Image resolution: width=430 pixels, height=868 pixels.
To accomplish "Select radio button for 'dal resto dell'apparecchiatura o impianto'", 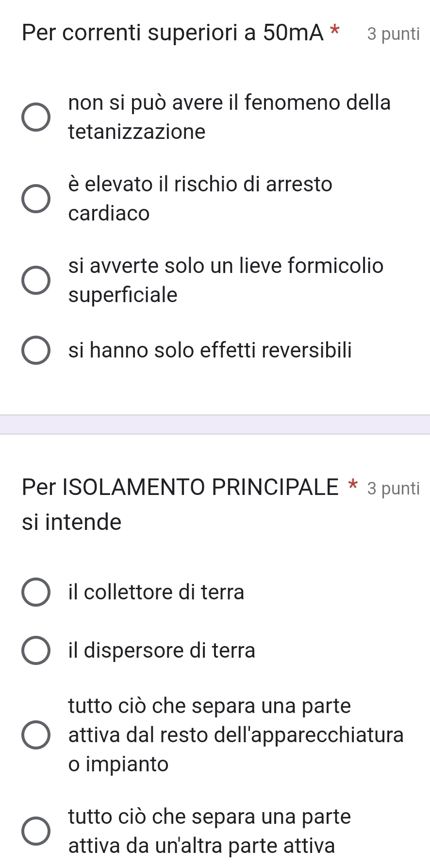I will 35,735.
